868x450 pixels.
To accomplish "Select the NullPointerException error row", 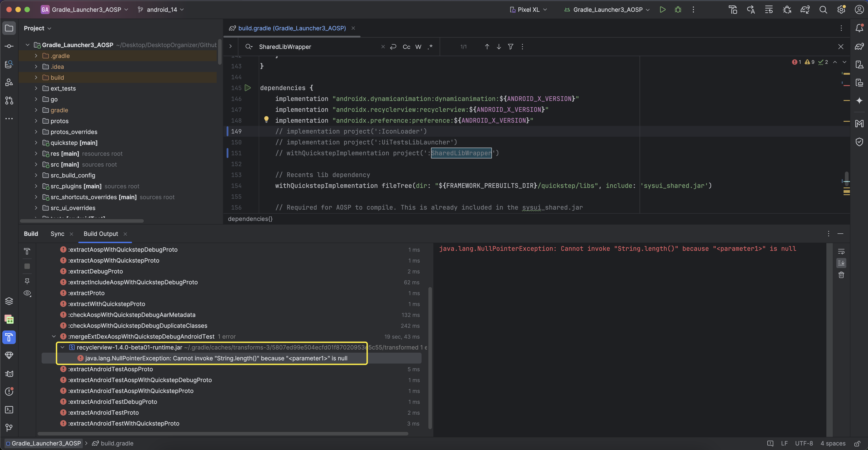I will pos(232,358).
